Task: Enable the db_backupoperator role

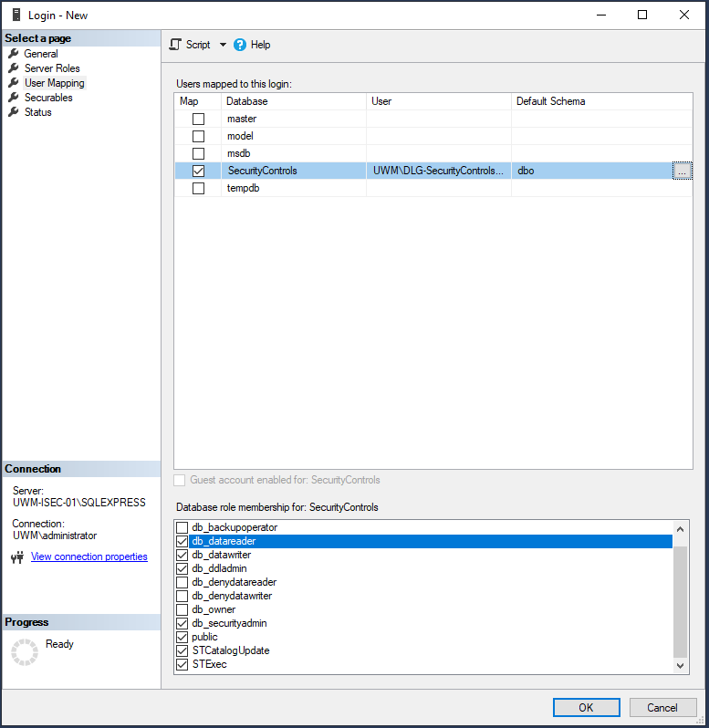Action: tap(182, 527)
